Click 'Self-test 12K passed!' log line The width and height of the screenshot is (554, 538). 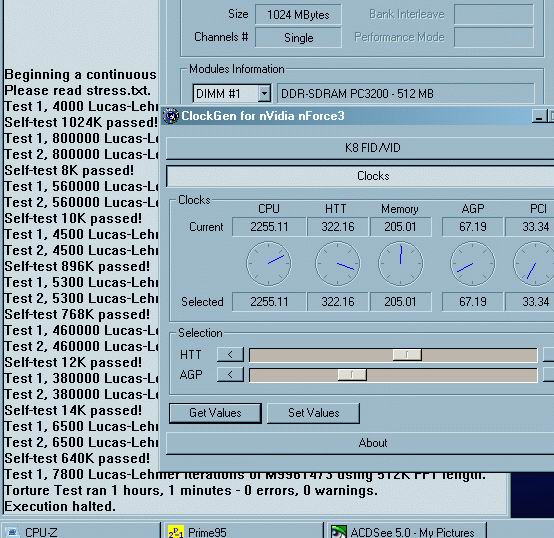[x=73, y=362]
